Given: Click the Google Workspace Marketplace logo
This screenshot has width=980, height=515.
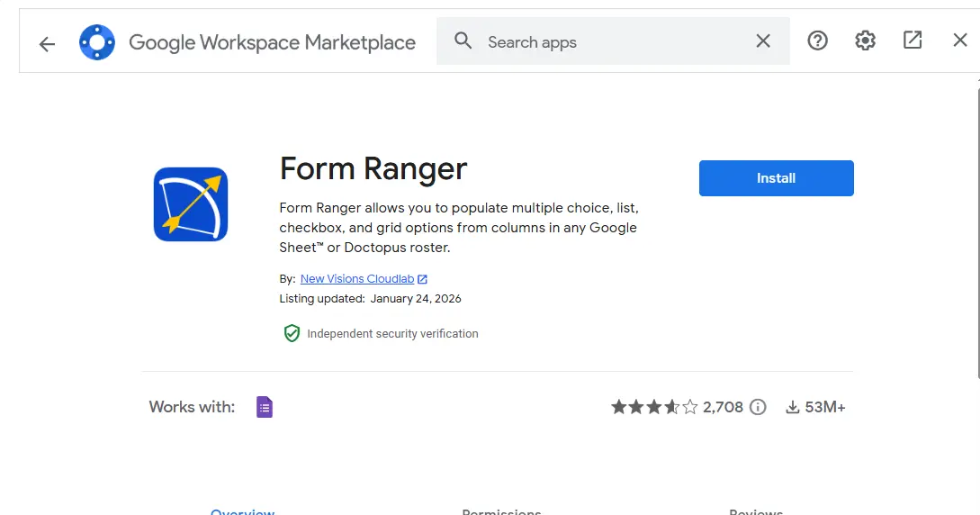Looking at the screenshot, I should (97, 42).
